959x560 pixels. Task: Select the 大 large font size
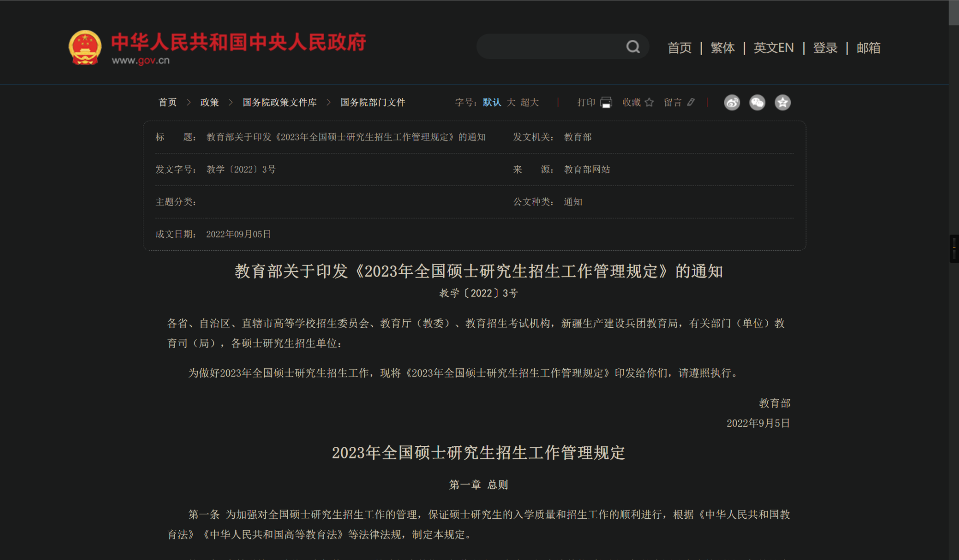coord(511,102)
